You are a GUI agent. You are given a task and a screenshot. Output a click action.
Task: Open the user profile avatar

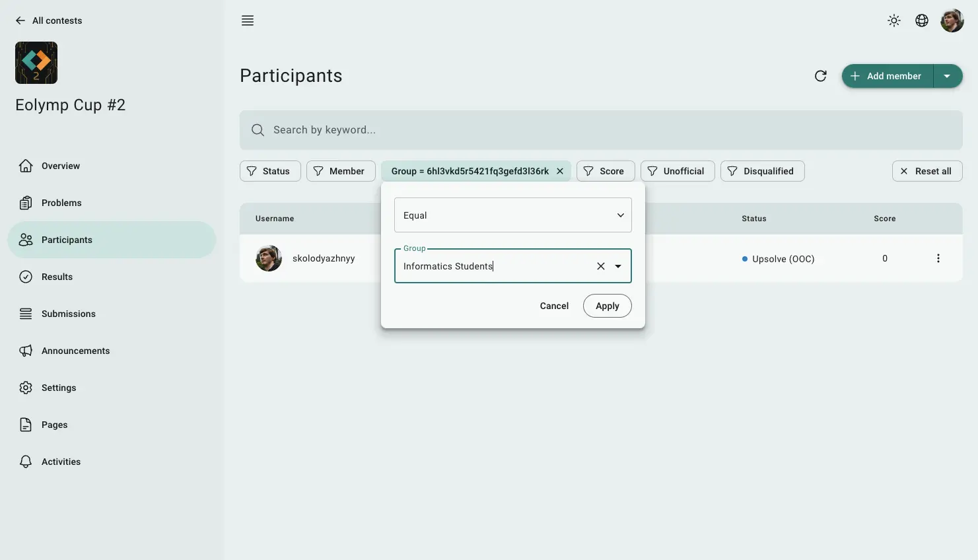click(x=952, y=20)
